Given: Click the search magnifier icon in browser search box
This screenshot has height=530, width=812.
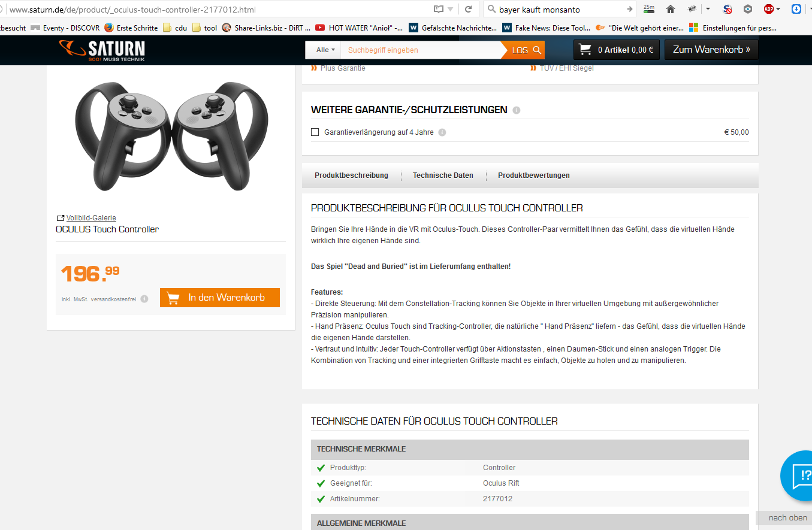Looking at the screenshot, I should [x=492, y=9].
